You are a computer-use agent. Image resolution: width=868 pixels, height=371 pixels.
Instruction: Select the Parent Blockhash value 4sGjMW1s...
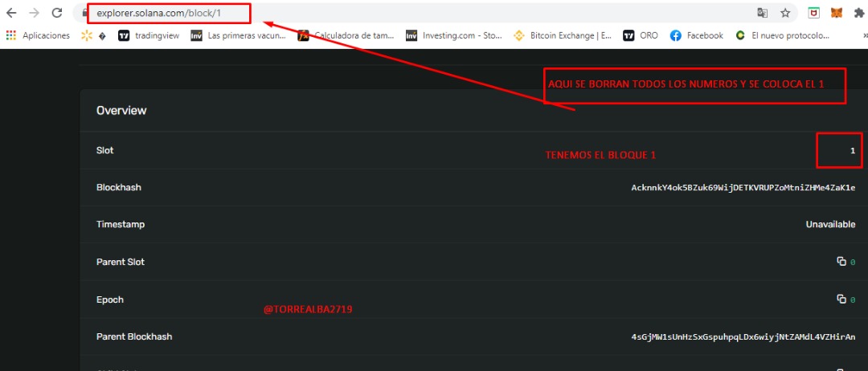point(743,336)
